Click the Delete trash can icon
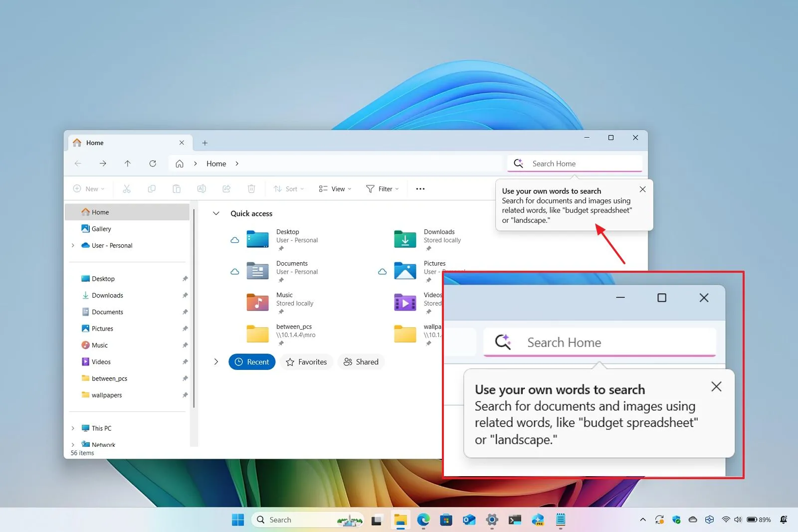 251,189
